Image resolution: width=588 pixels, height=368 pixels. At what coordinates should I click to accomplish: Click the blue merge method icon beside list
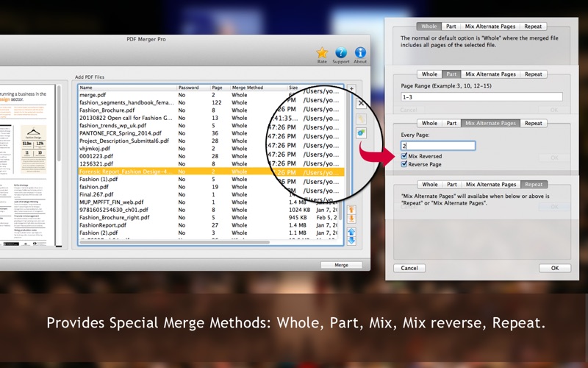362,132
